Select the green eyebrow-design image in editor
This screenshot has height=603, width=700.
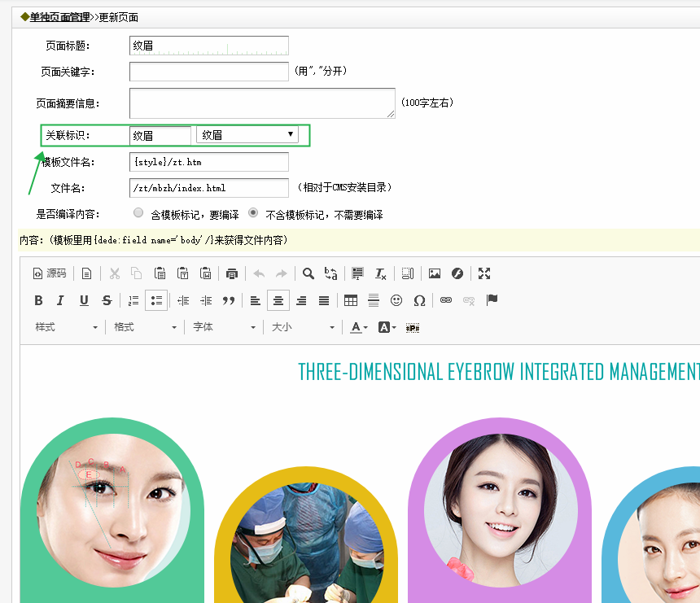(112, 510)
